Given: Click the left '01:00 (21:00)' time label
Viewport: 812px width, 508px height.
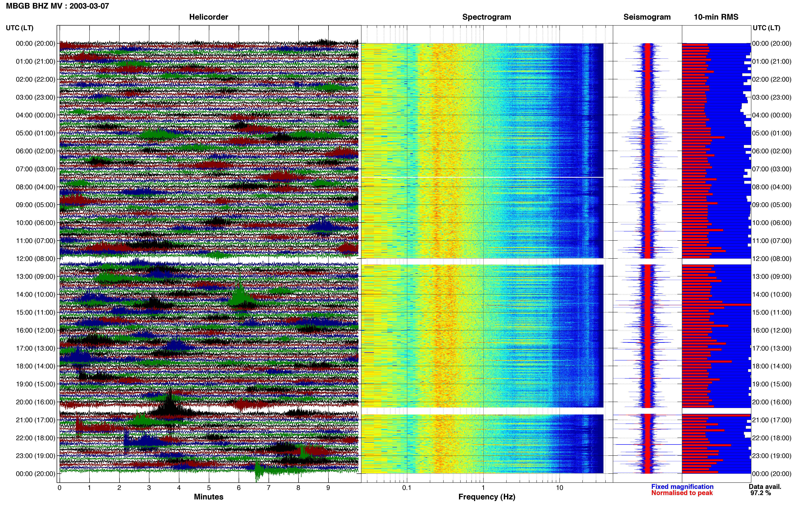Looking at the screenshot, I should click(x=36, y=61).
